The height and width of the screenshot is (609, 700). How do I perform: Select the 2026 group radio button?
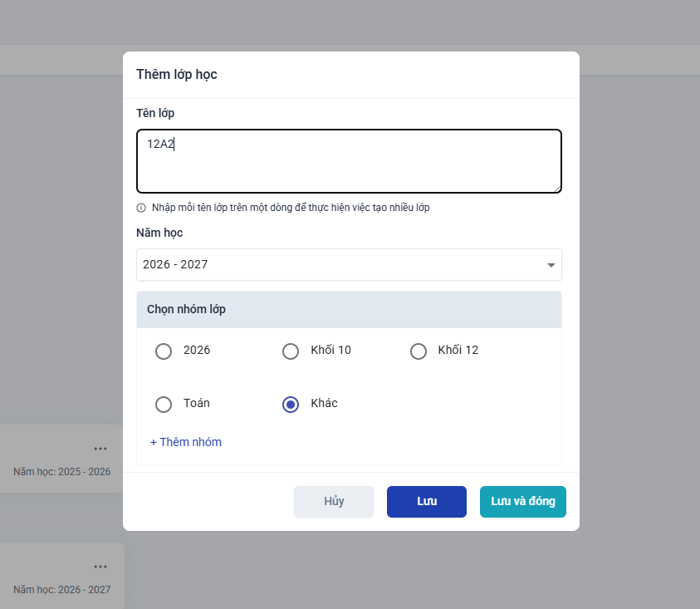164,351
